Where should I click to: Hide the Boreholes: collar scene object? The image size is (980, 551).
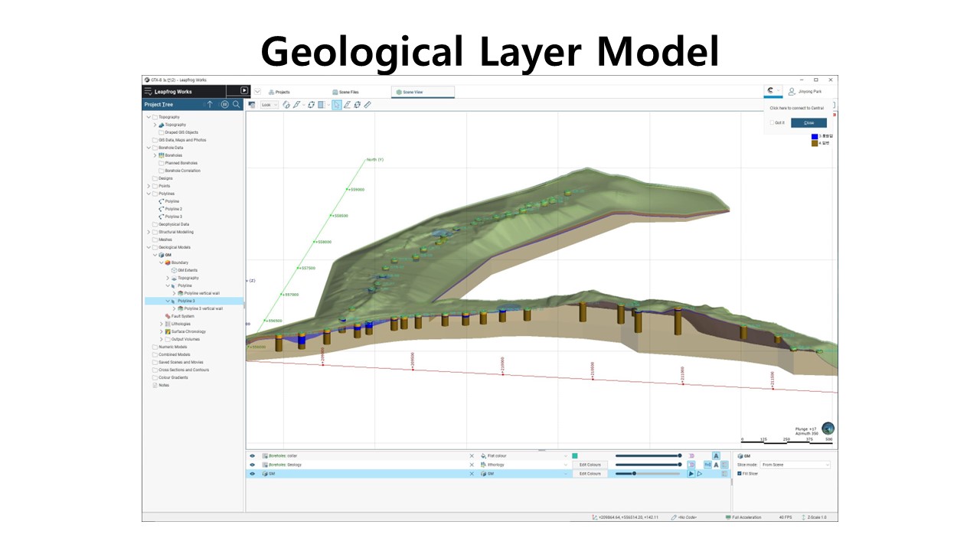252,455
